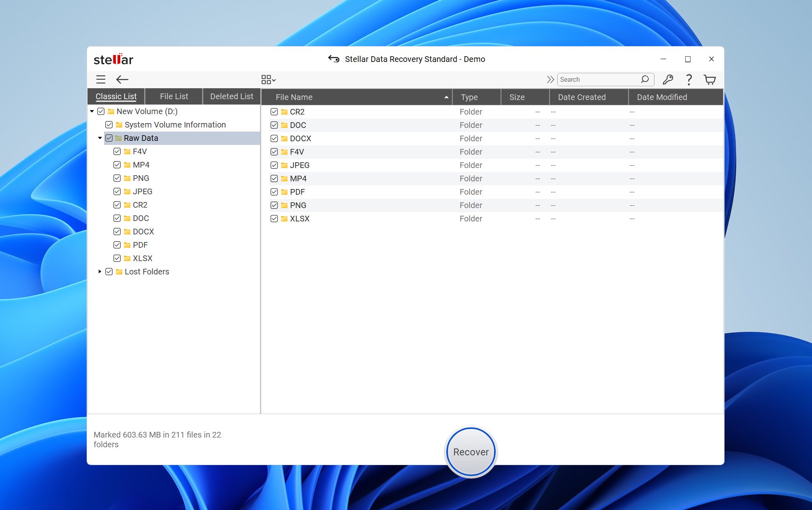
Task: Open the shopping cart buy icon
Action: click(x=710, y=79)
